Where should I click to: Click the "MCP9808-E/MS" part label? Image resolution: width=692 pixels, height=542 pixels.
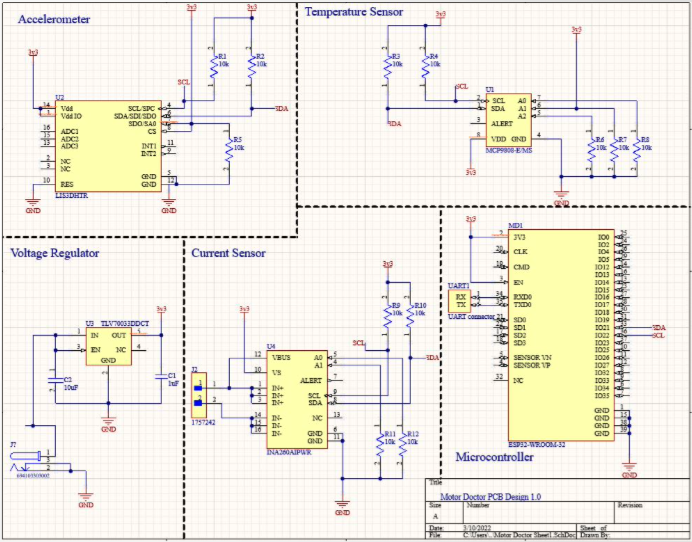click(x=509, y=151)
